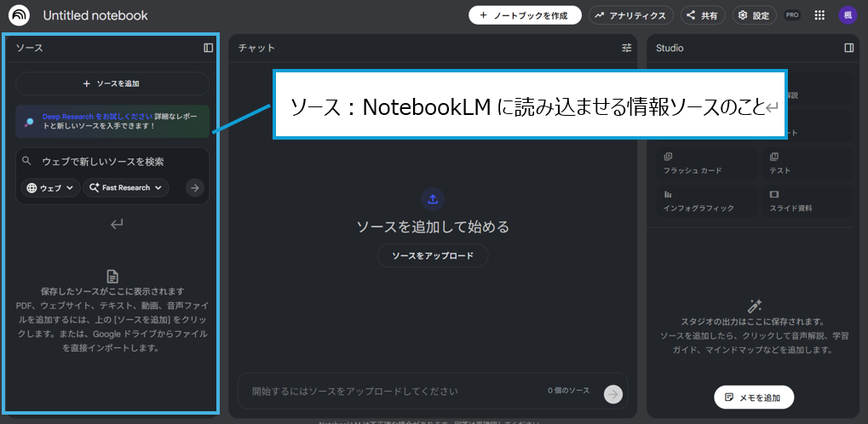Click the document icon in empty sources

coord(112,277)
